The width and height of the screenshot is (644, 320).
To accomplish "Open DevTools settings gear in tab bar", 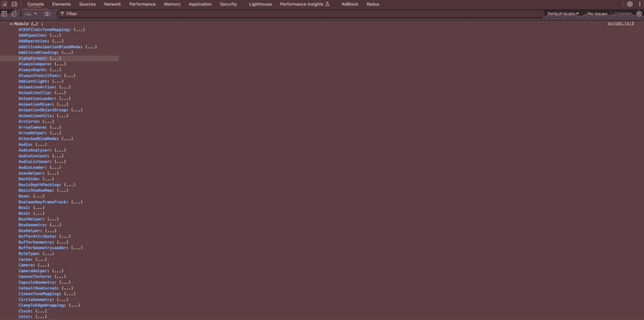I will [x=630, y=4].
